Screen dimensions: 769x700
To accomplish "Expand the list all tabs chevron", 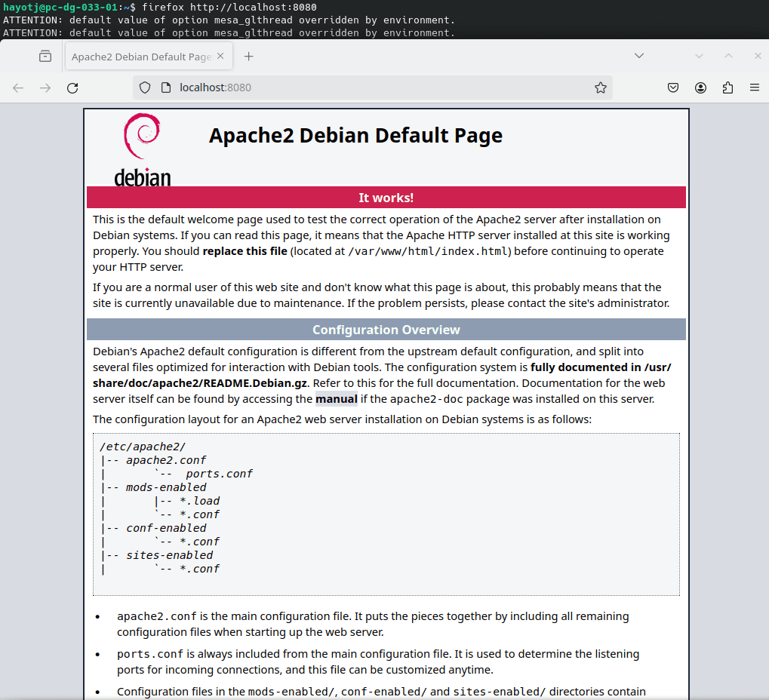I will [x=638, y=57].
